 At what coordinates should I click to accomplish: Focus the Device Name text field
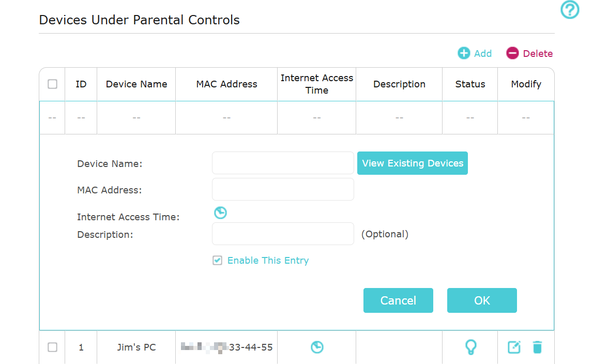click(283, 163)
